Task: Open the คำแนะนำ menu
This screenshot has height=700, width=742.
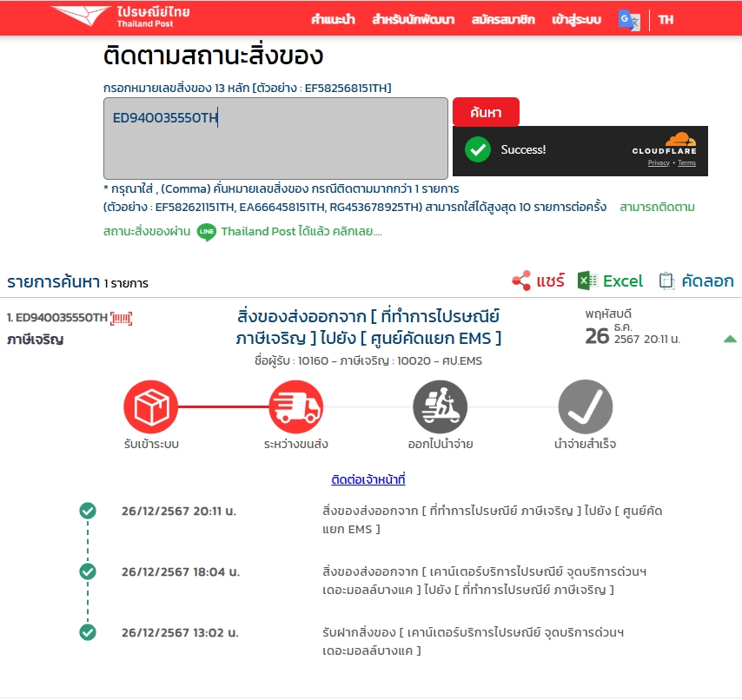Action: tap(333, 19)
